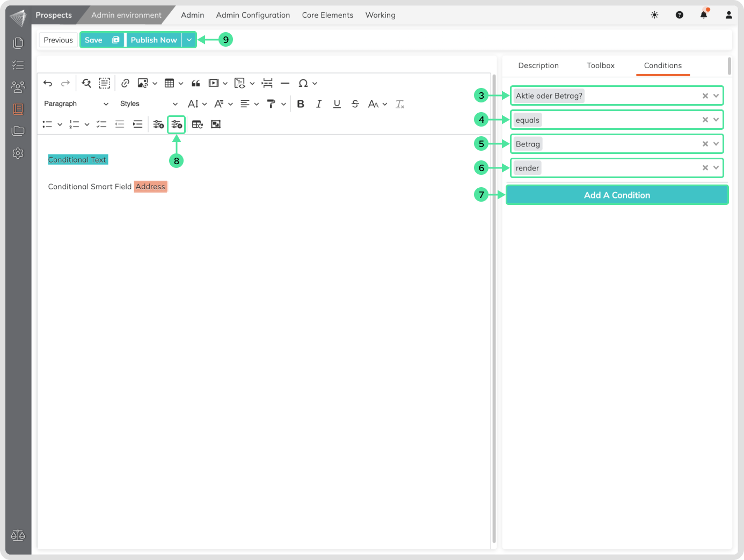The width and height of the screenshot is (744, 560).
Task: Open the Core Elements menu
Action: click(x=327, y=15)
